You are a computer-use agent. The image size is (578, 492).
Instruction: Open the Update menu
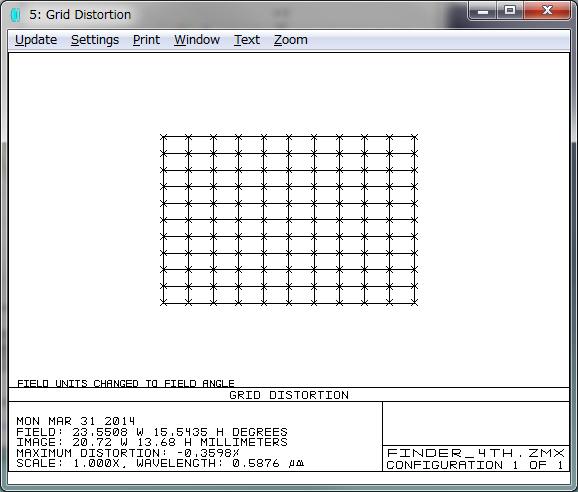click(x=36, y=40)
